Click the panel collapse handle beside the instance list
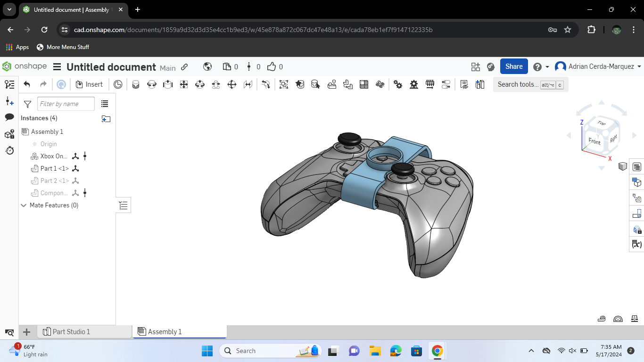 click(x=124, y=205)
